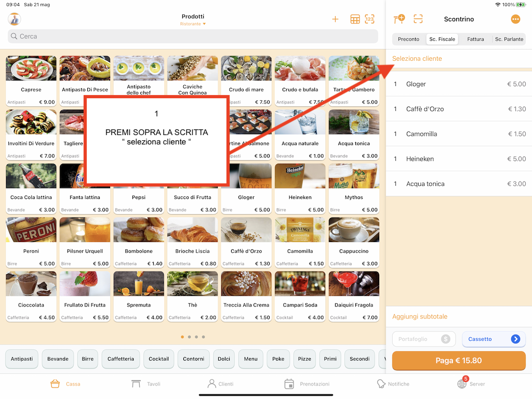
Task: Open the Server globe icon
Action: pyautogui.click(x=462, y=384)
